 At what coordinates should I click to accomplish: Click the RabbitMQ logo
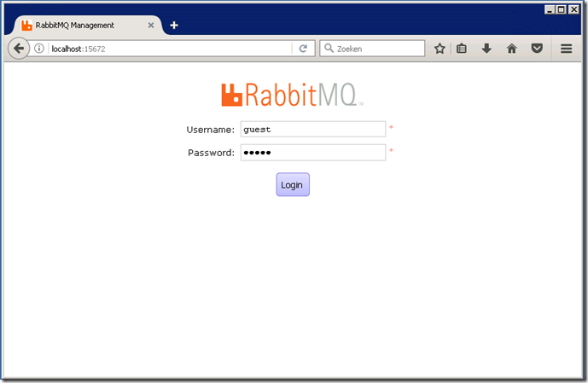click(292, 95)
